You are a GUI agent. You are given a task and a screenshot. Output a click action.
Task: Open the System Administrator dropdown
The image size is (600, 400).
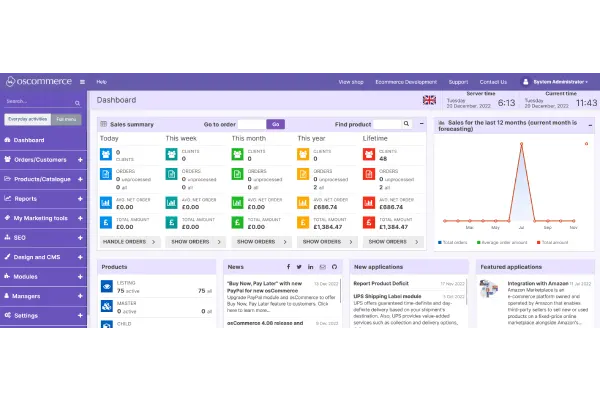click(x=559, y=82)
